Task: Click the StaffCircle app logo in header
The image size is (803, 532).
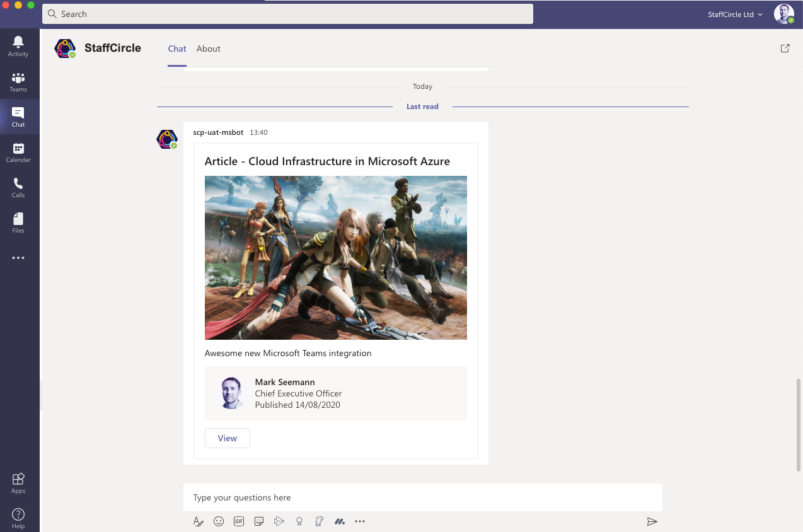Action: (x=65, y=49)
